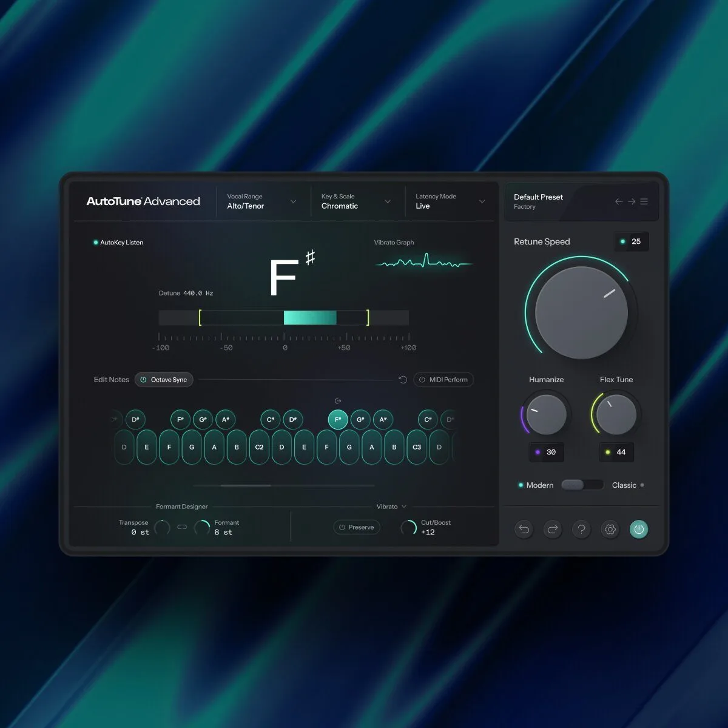Viewport: 728px width, 728px height.
Task: Click the pitch correction meter bar
Action: coord(284,317)
